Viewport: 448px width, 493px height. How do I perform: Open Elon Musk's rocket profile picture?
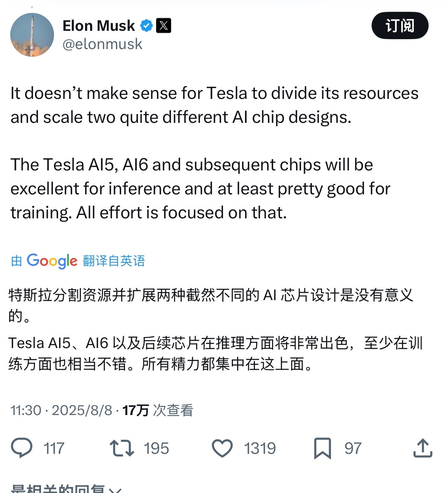coord(32,35)
